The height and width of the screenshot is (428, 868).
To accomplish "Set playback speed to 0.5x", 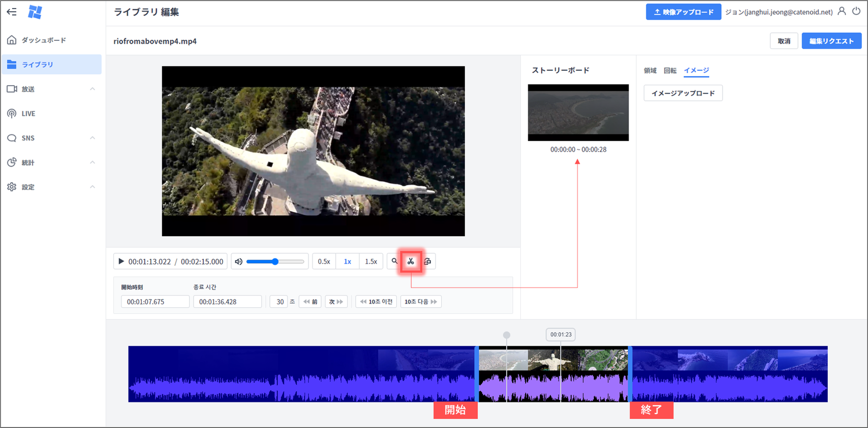I will [324, 262].
